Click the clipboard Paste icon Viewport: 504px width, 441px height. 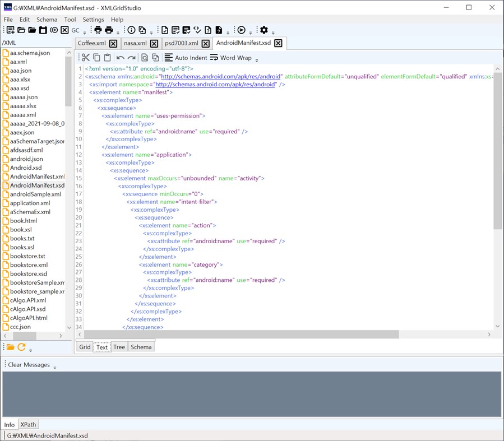click(107, 58)
